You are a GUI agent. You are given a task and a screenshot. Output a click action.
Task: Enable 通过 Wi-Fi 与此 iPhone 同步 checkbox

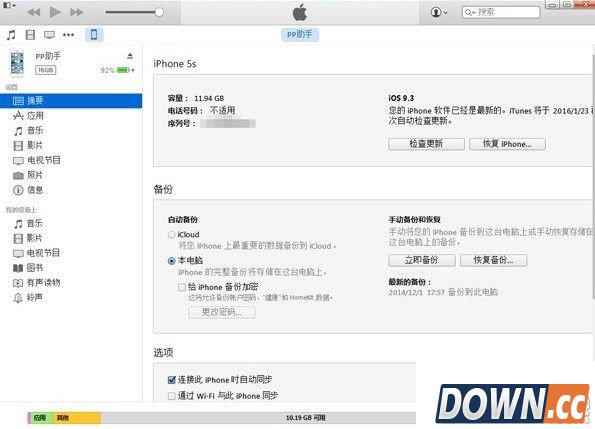point(172,396)
